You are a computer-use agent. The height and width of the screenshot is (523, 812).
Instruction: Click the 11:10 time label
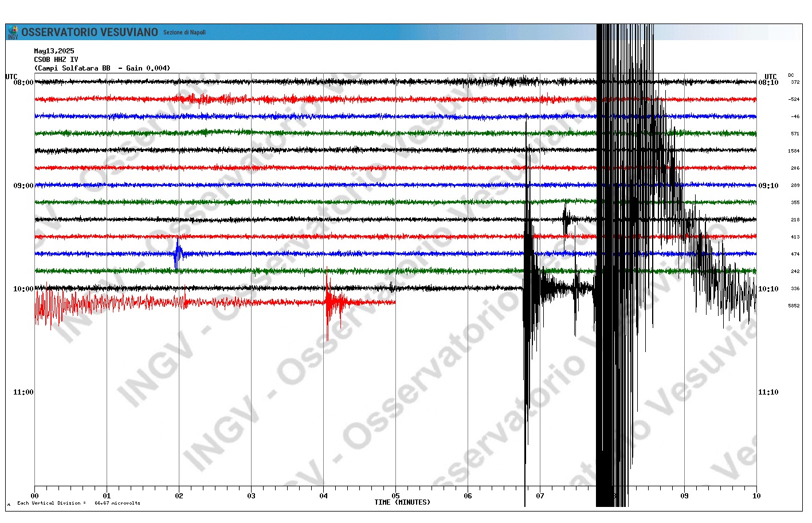[x=768, y=392]
